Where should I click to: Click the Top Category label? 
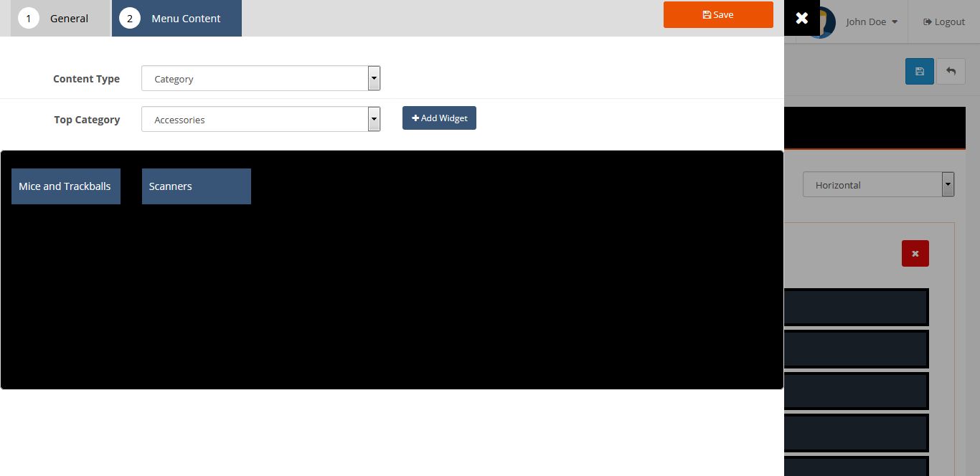click(x=87, y=120)
